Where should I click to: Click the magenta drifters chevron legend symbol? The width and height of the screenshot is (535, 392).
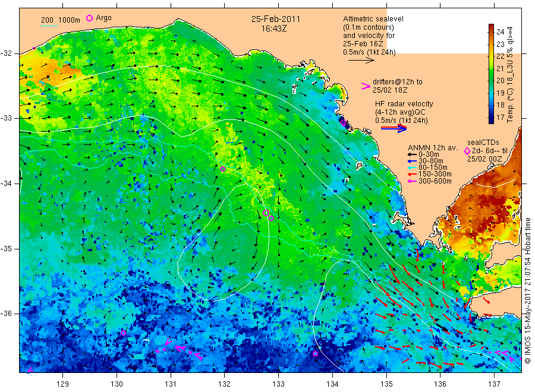tap(366, 86)
